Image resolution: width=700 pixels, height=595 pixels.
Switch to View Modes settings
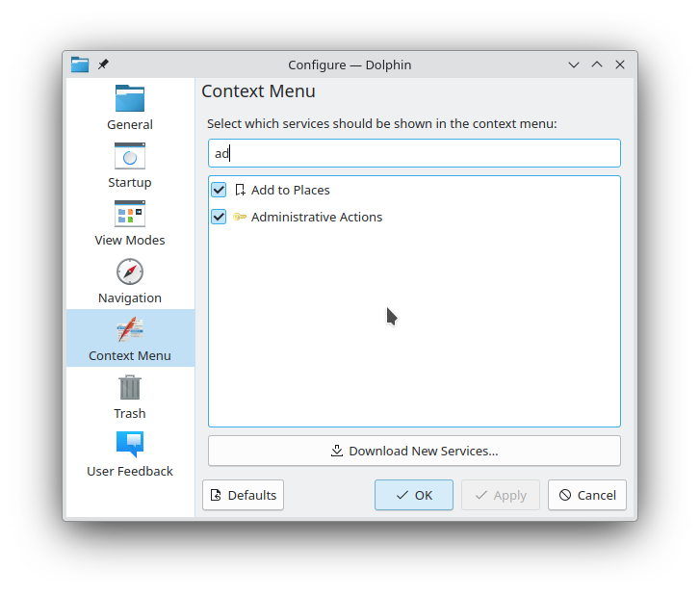point(130,222)
